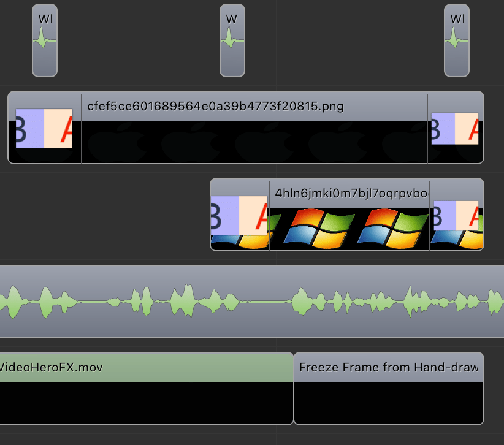Select the rightmost WI audio clip
The height and width of the screenshot is (445, 504).
point(456,40)
